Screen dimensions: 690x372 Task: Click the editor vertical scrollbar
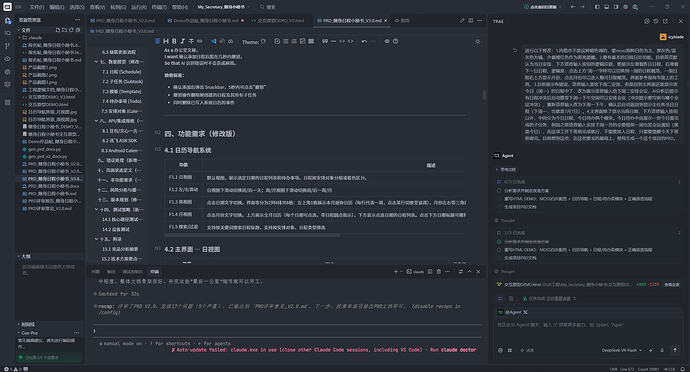point(484,95)
